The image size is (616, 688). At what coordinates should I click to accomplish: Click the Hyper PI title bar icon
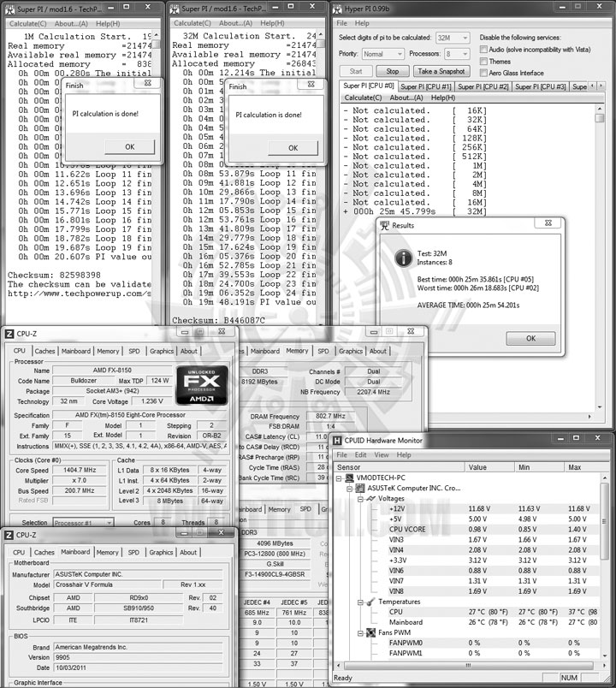337,9
